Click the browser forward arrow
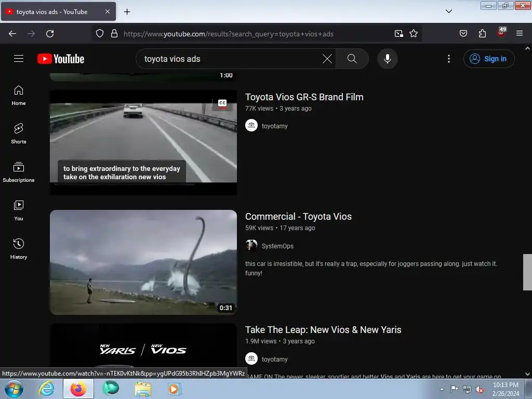532x399 pixels. [31, 34]
